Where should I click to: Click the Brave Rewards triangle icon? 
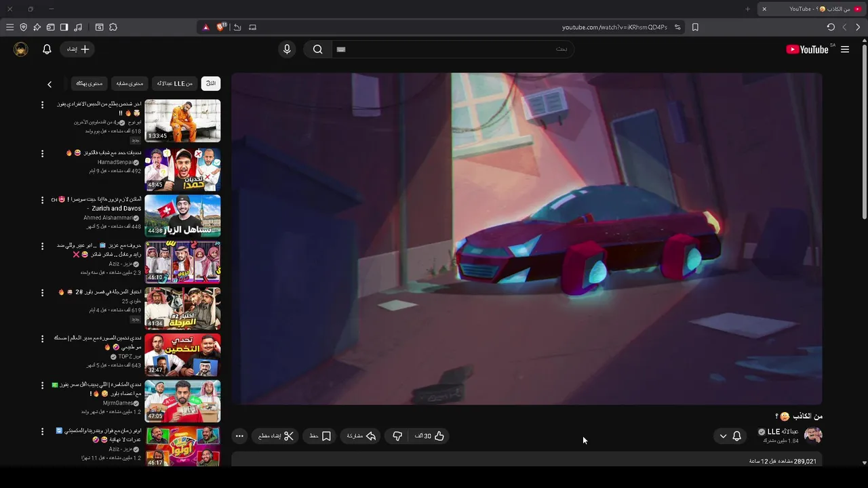[x=206, y=27]
